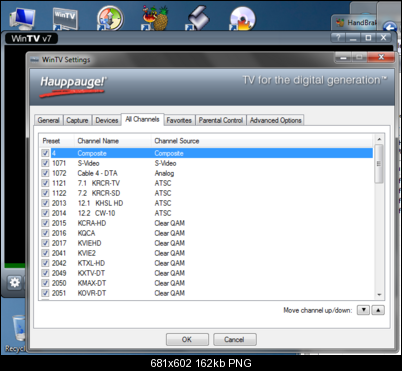402x371 pixels.
Task: Open the Parental Control tab
Action: click(x=221, y=120)
